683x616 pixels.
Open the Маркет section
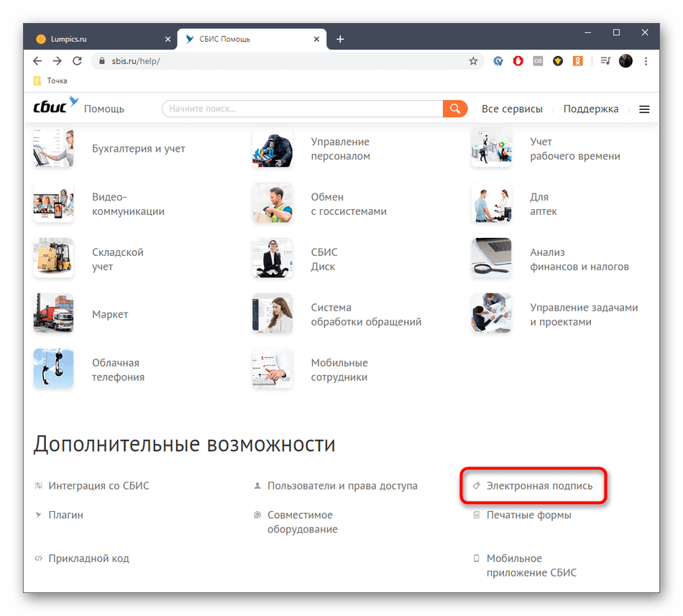click(x=110, y=314)
